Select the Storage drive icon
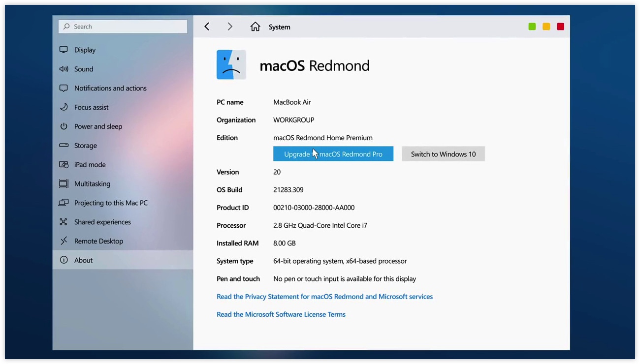 (x=64, y=145)
